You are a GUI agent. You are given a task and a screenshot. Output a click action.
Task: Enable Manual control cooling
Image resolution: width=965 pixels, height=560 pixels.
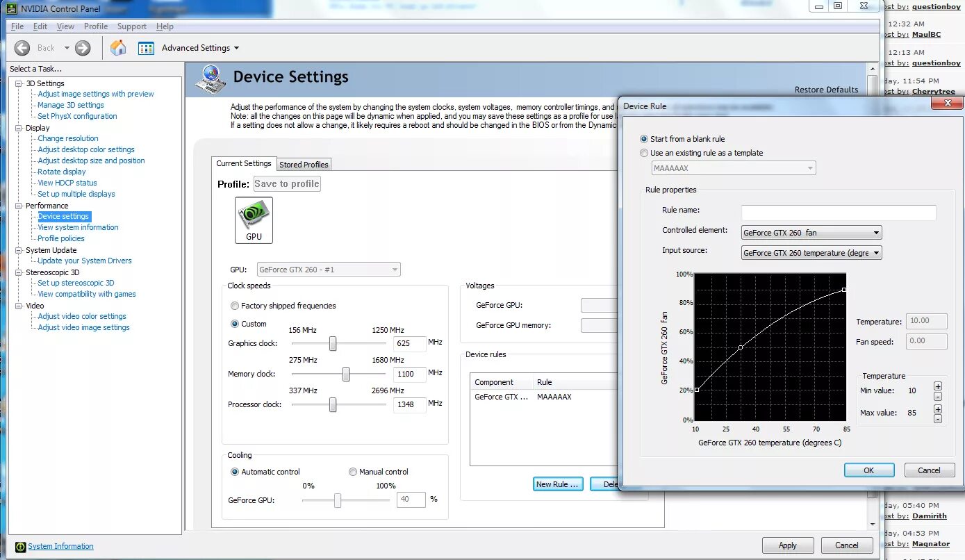tap(353, 472)
